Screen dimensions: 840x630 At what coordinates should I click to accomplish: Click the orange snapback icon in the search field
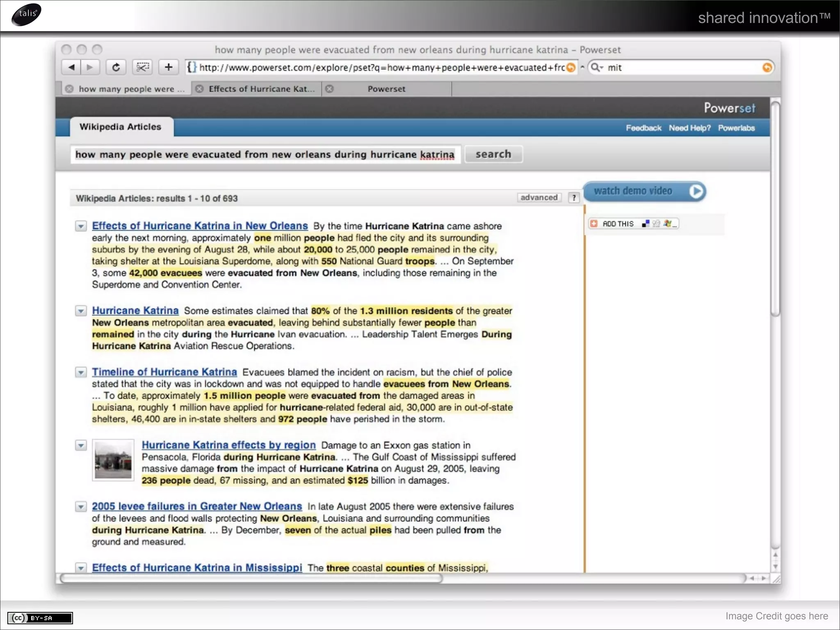point(767,68)
